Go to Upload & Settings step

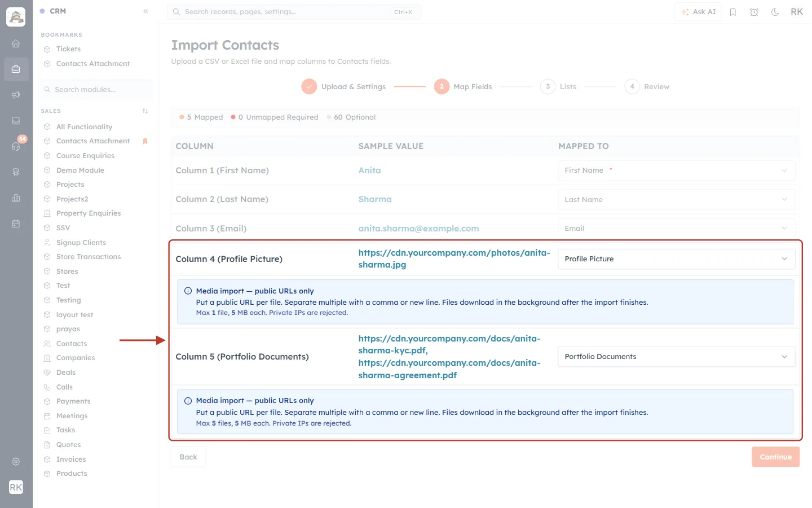point(343,86)
